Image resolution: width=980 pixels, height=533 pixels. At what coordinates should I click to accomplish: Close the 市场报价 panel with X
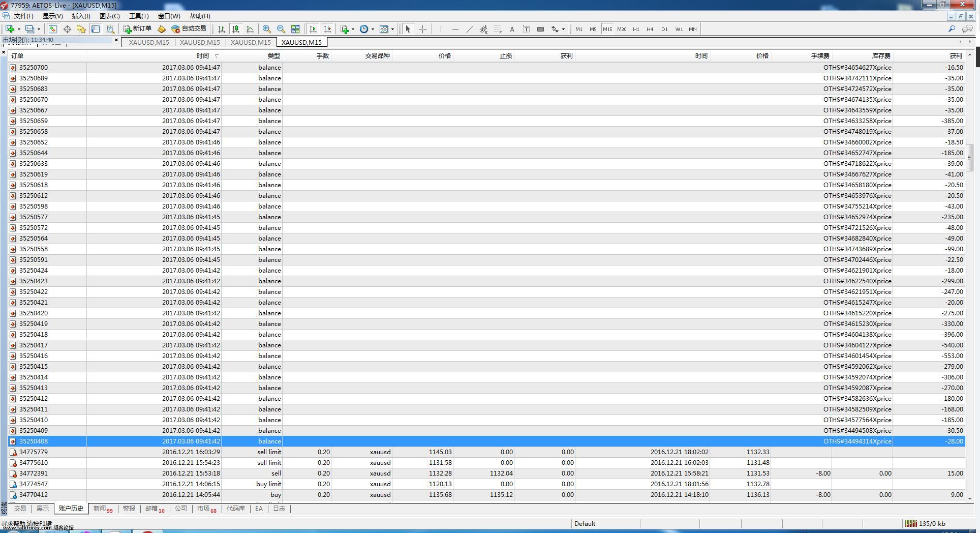[x=116, y=40]
